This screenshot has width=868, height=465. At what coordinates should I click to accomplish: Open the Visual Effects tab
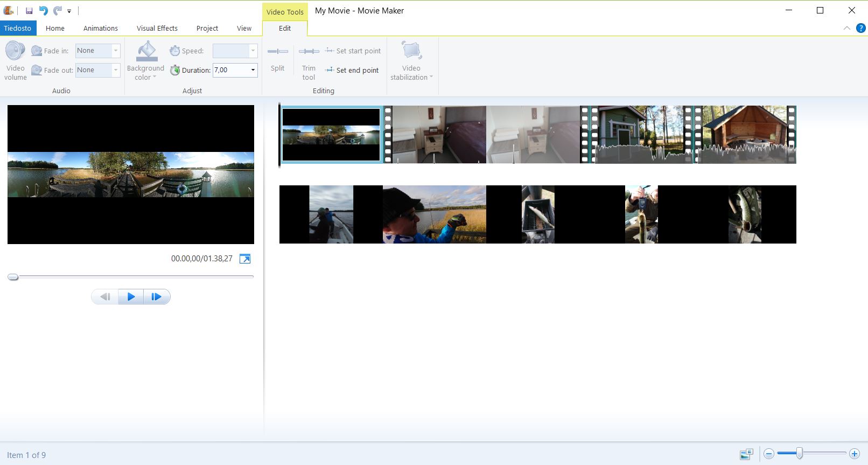point(157,28)
